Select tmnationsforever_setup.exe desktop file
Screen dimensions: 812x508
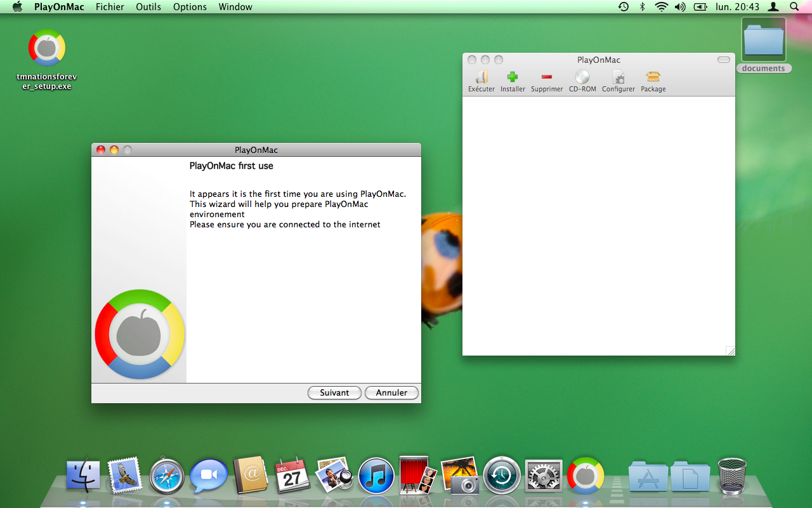[47, 60]
